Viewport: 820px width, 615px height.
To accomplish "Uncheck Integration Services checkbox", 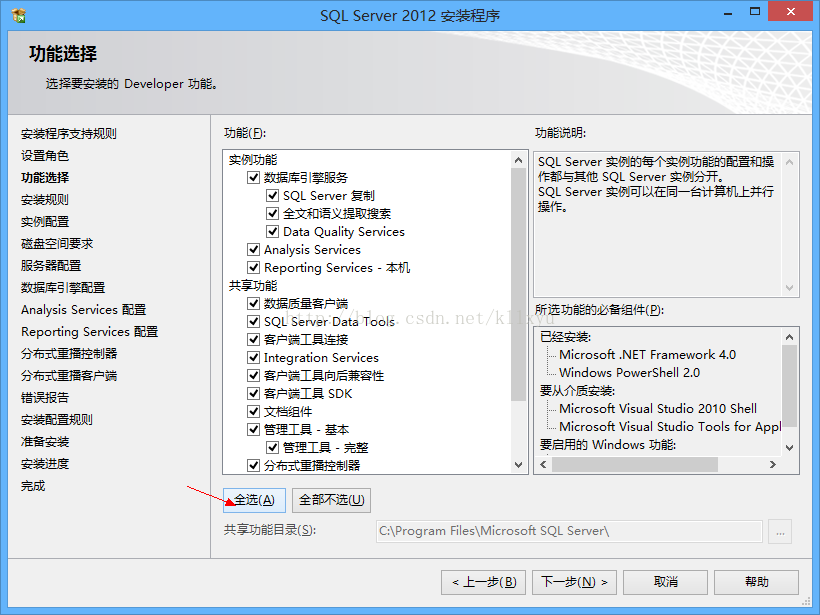I will (x=253, y=357).
